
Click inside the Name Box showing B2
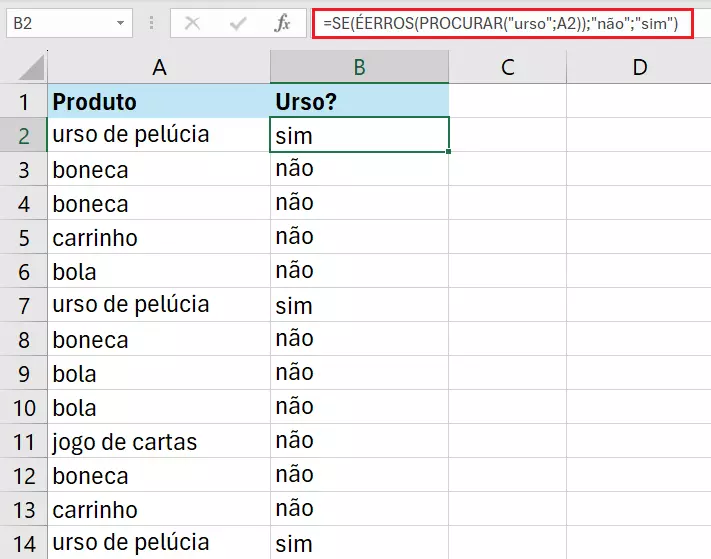[58, 22]
